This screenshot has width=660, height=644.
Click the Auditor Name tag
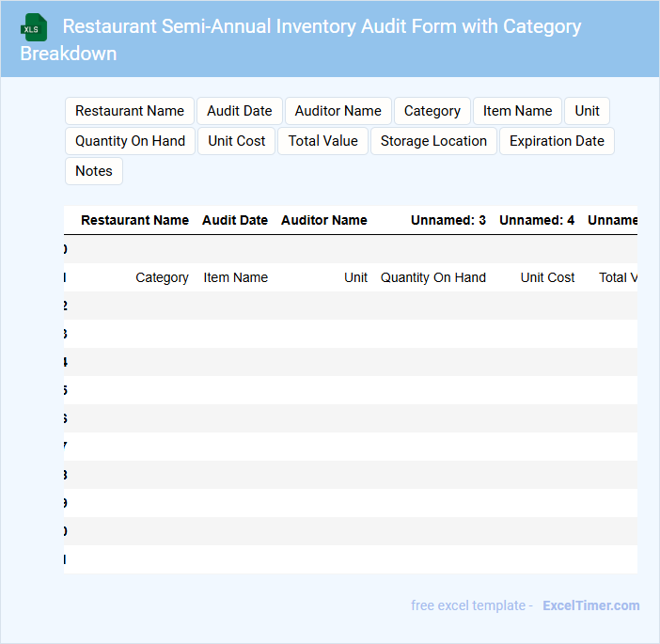(x=338, y=111)
